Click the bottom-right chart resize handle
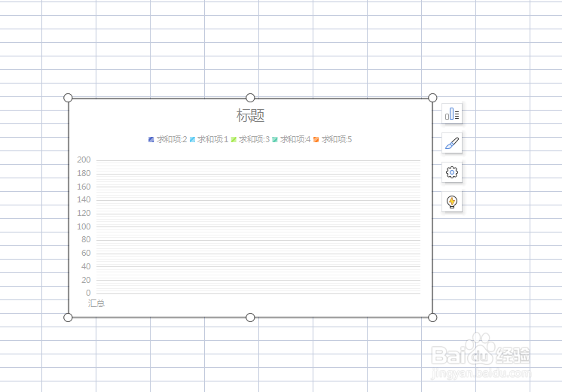This screenshot has height=392, width=562. [x=432, y=318]
